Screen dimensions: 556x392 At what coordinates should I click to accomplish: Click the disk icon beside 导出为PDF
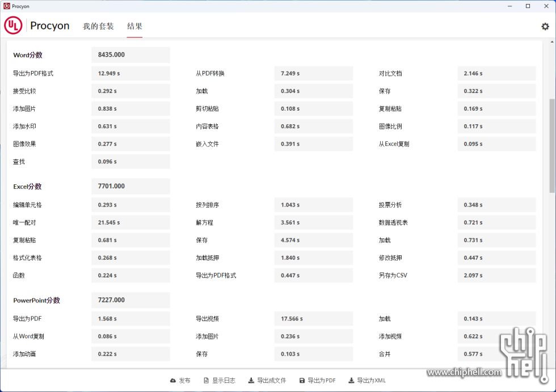tap(302, 380)
